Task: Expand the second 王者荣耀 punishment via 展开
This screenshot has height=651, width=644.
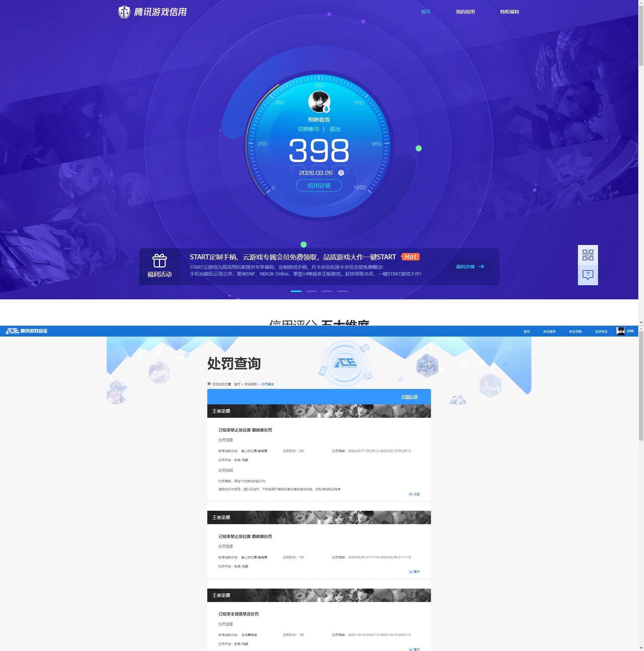Action: pos(415,572)
